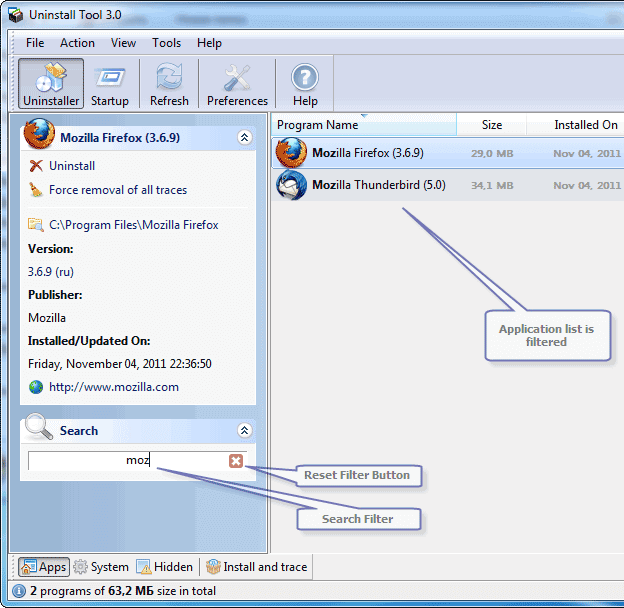Screen dimensions: 624x608
Task: Click the globe icon beside website
Action: coord(36,387)
